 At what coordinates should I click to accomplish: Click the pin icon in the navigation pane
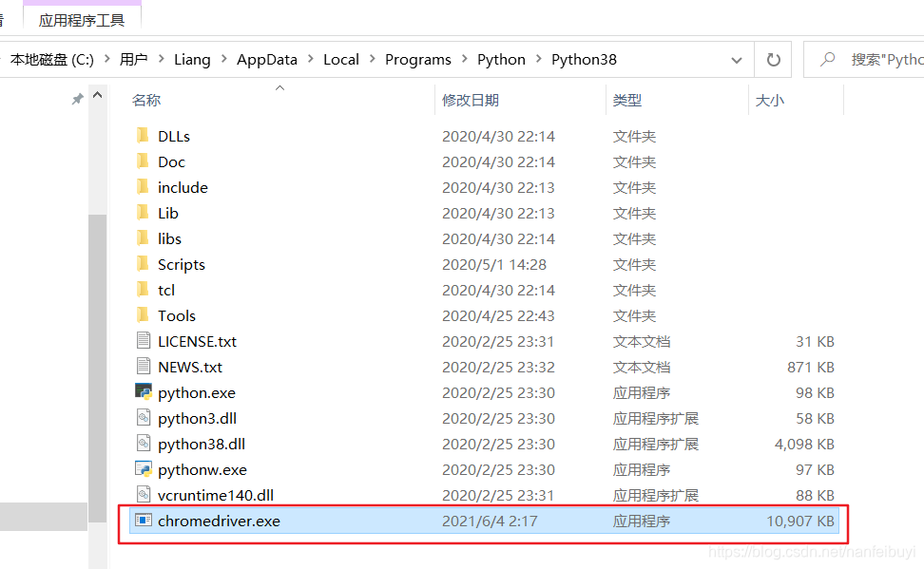(77, 99)
